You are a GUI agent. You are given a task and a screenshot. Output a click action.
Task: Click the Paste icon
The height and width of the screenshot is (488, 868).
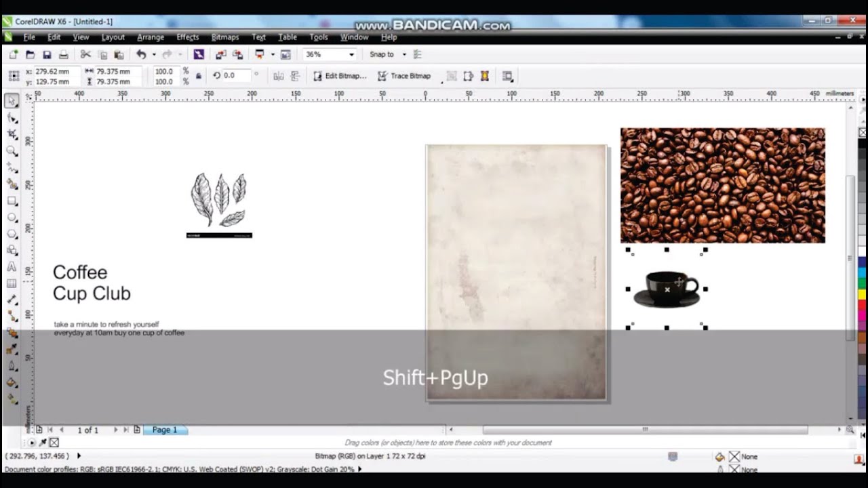tap(119, 54)
